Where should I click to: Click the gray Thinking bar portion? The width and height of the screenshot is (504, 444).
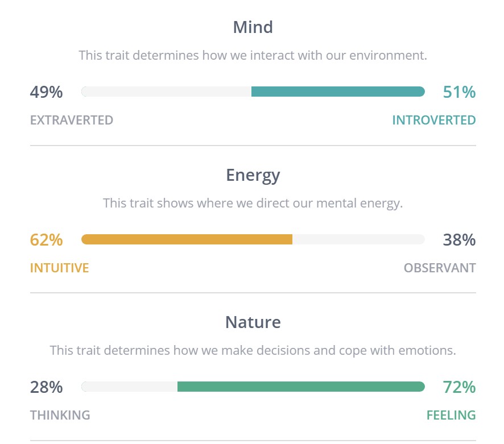tap(130, 387)
